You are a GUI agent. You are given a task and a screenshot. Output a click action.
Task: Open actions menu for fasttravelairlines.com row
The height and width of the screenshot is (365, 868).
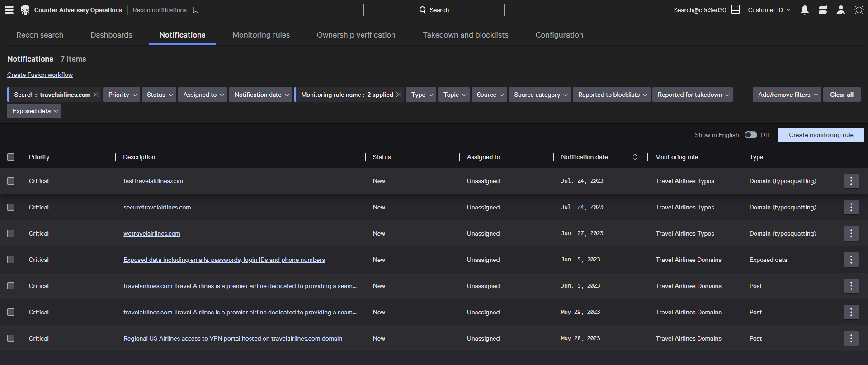click(851, 181)
